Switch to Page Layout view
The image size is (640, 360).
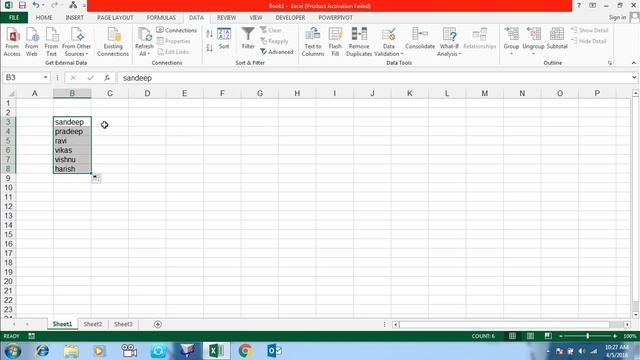pyautogui.click(x=530, y=336)
